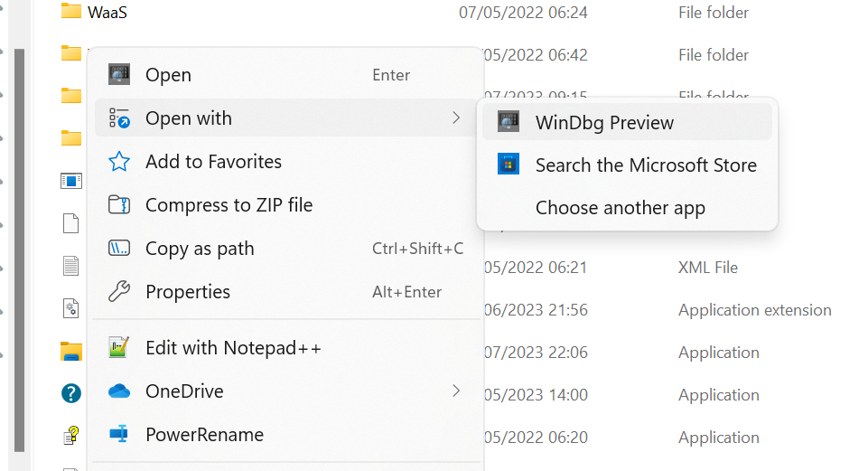This screenshot has width=868, height=471.
Task: Click the Open with icon
Action: [x=119, y=118]
